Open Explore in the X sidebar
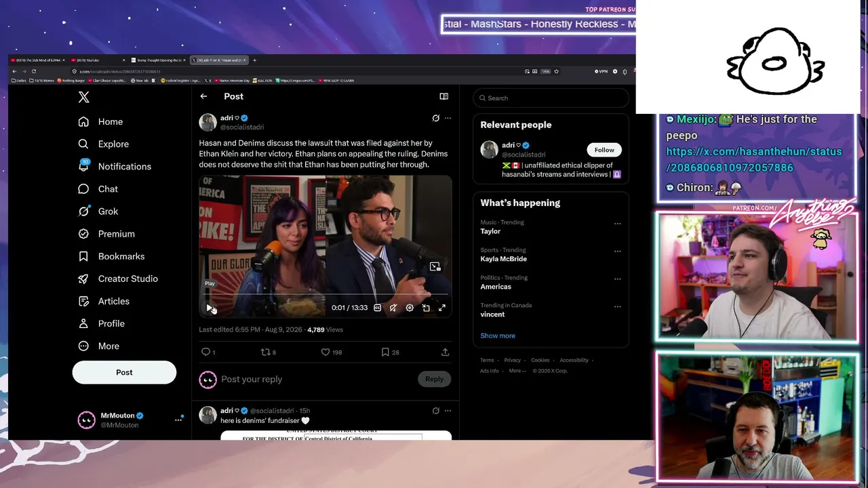 pos(103,144)
